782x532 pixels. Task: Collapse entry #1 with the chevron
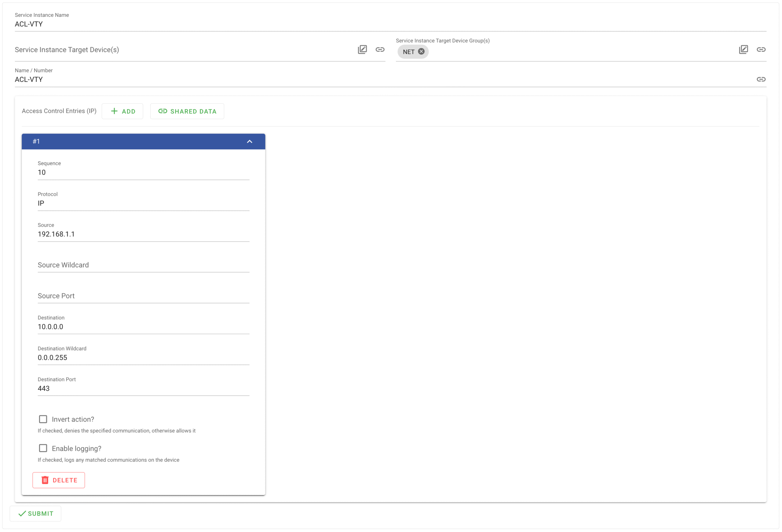[249, 141]
